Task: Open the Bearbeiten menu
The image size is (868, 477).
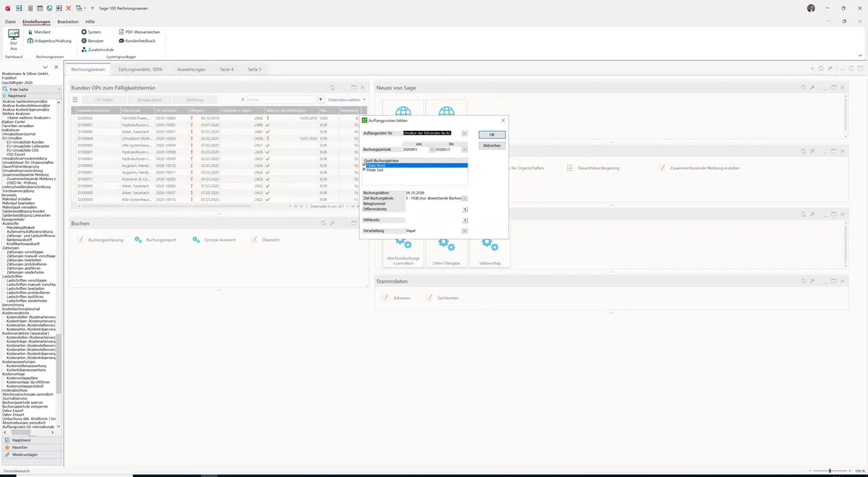Action: 68,22
